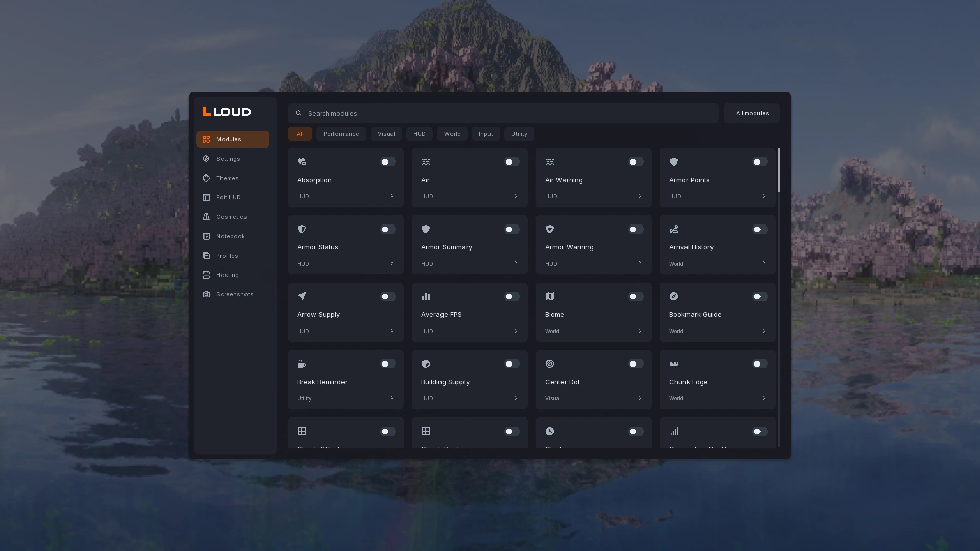
Task: Click the Biome map icon
Action: [x=550, y=296]
